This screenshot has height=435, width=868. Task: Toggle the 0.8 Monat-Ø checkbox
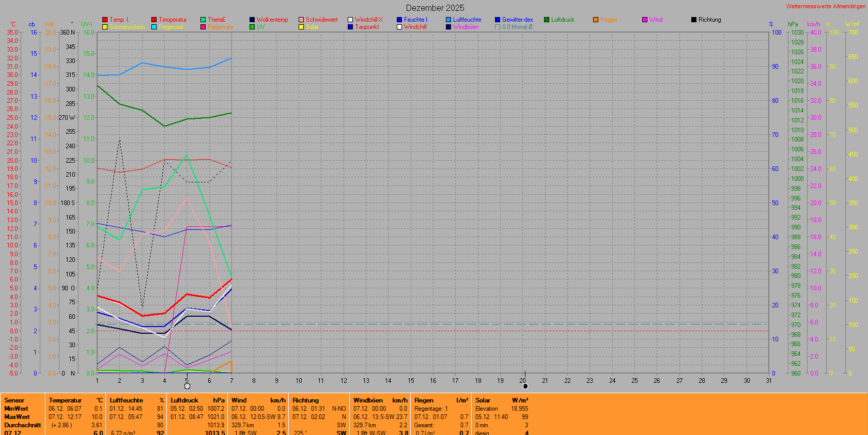click(498, 27)
